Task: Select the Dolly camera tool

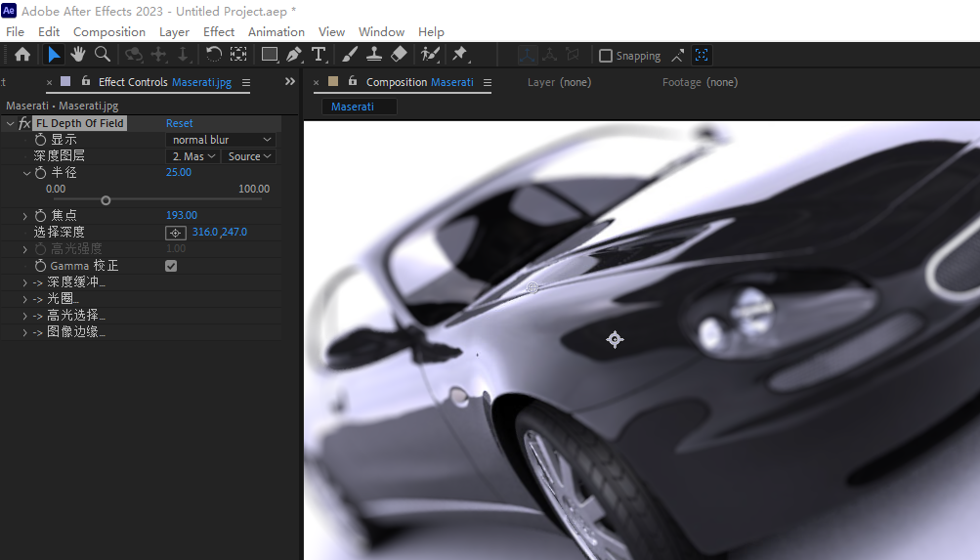Action: pyautogui.click(x=183, y=55)
